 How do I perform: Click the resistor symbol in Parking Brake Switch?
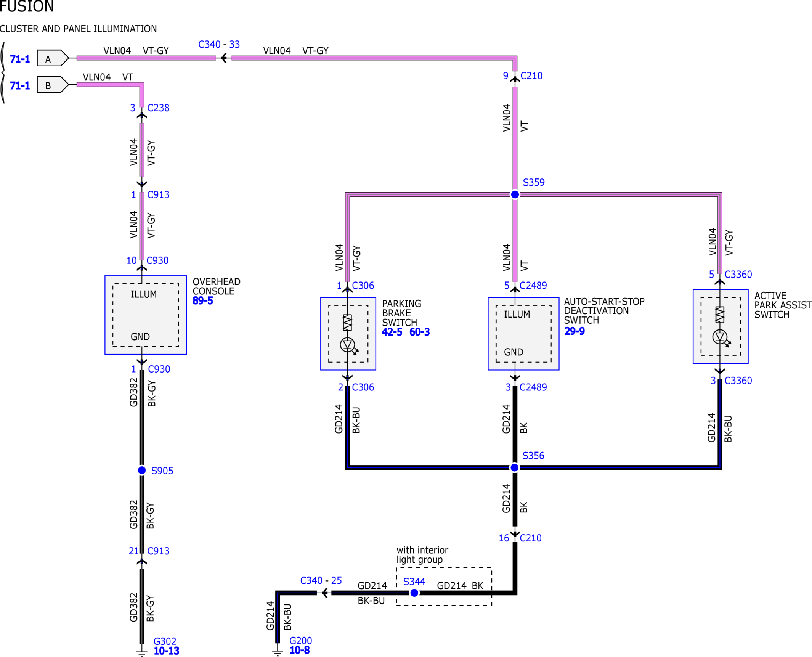pyautogui.click(x=347, y=323)
